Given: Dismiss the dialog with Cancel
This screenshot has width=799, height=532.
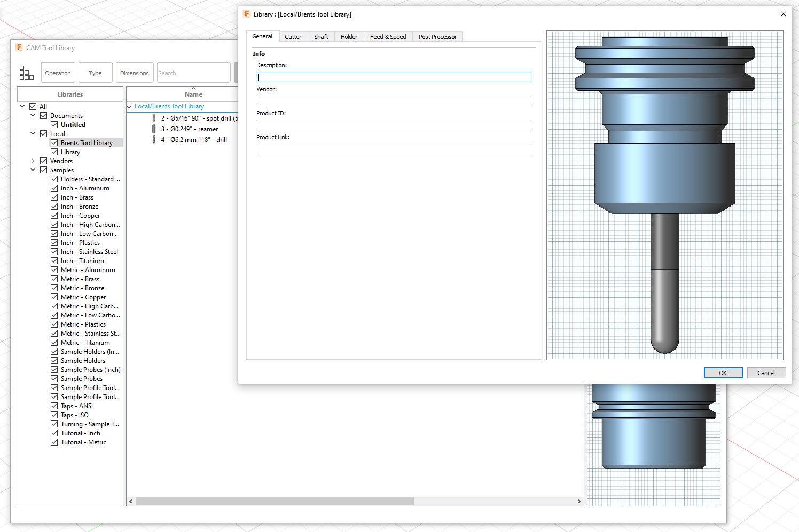Looking at the screenshot, I should pos(766,372).
